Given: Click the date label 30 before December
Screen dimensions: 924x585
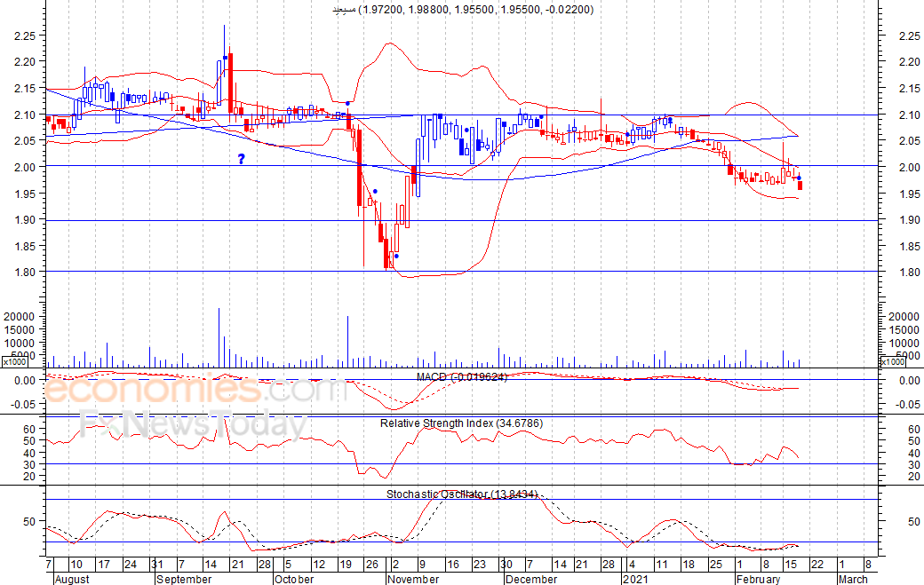Looking at the screenshot, I should tap(506, 565).
